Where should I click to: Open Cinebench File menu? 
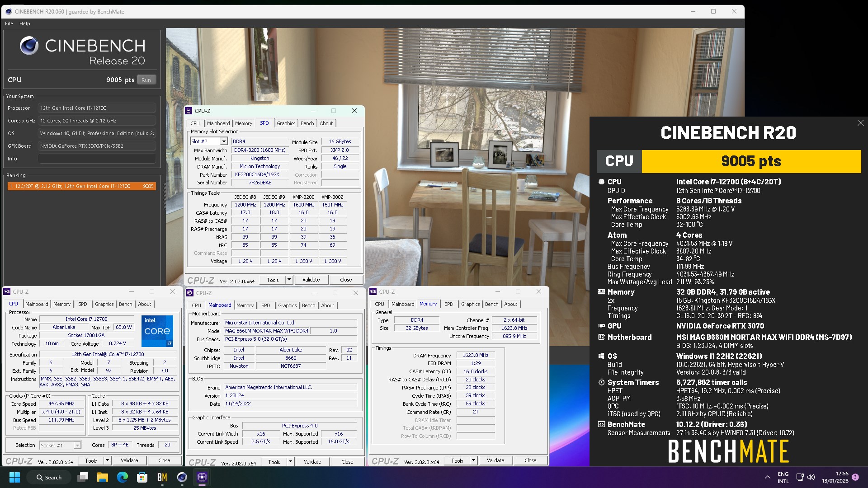click(9, 23)
